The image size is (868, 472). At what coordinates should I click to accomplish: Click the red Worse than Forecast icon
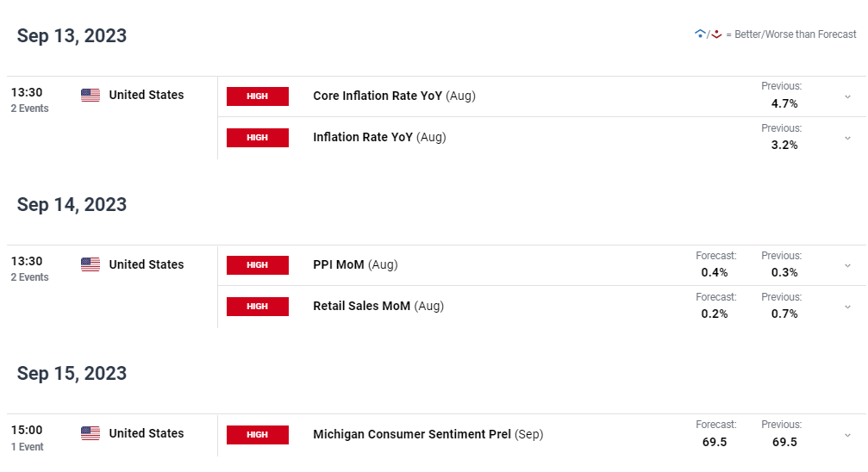716,34
